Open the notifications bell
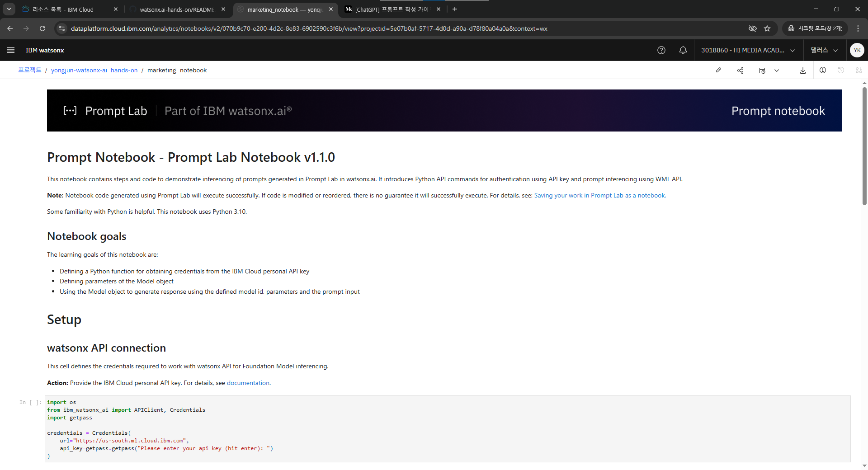Viewport: 868px width, 470px height. click(683, 50)
